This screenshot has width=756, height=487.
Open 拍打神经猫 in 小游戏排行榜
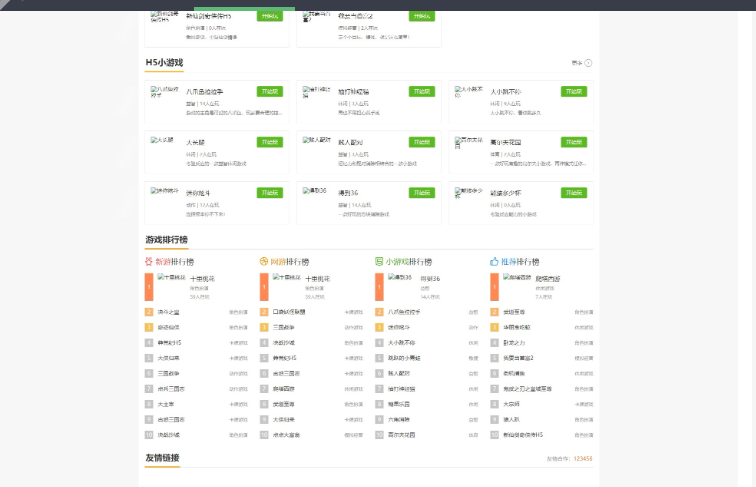point(402,389)
